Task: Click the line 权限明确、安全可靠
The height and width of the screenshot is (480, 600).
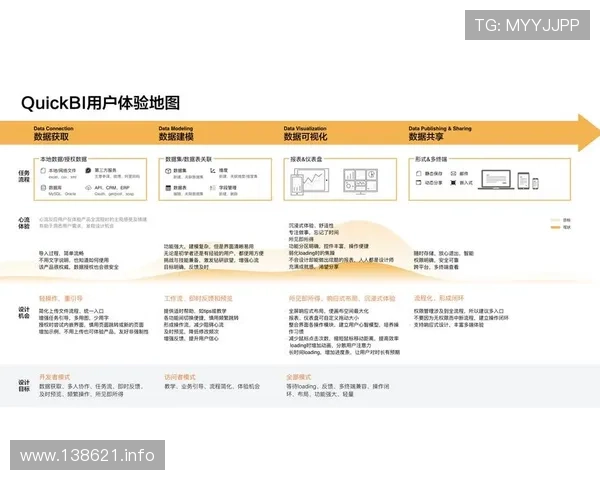Action: (436, 260)
